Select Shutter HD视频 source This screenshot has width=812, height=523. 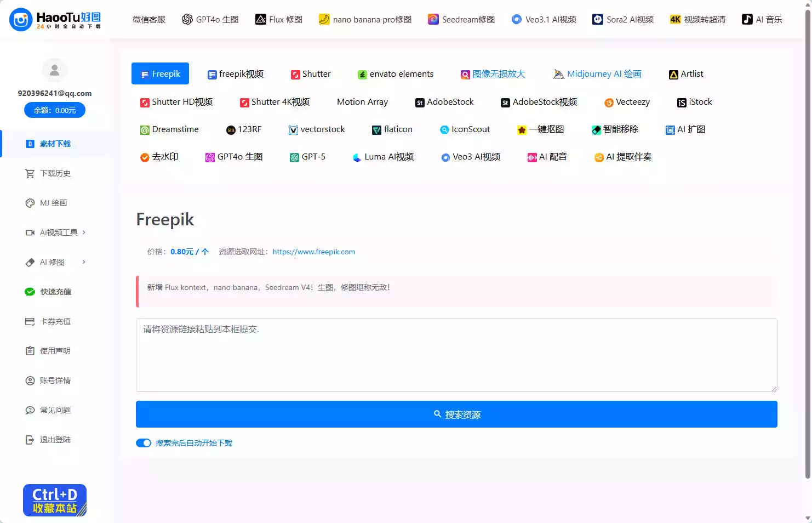tap(176, 102)
